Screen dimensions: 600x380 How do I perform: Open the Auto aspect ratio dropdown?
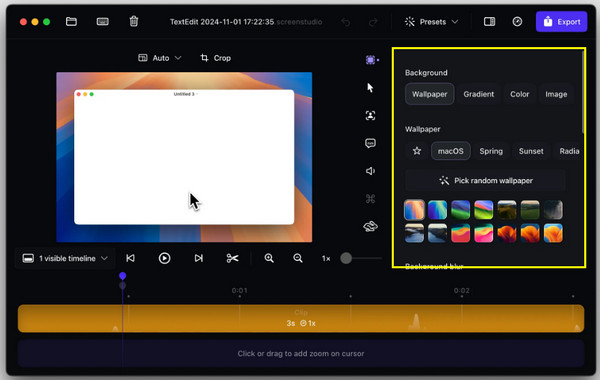tap(160, 58)
